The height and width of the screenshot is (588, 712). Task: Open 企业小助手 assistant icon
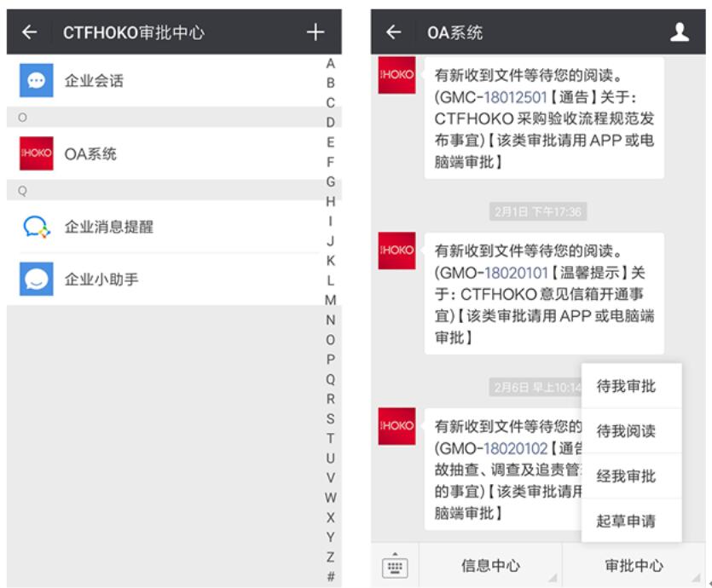[37, 280]
